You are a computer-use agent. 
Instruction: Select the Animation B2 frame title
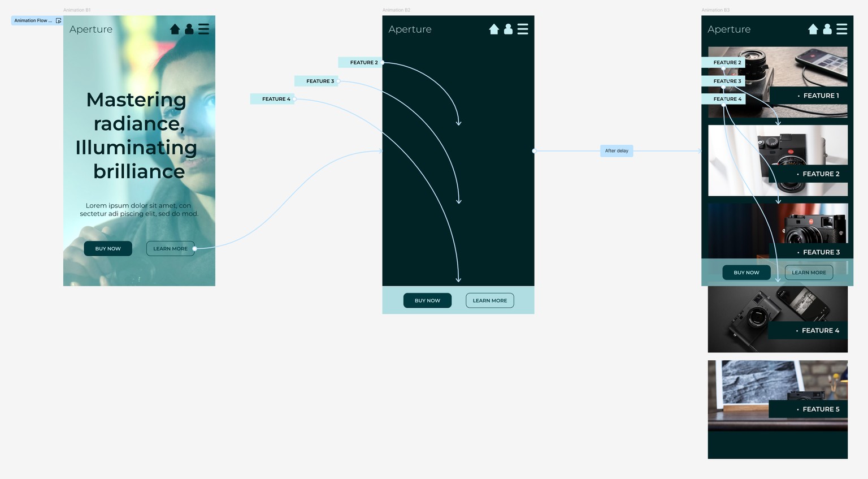(396, 10)
